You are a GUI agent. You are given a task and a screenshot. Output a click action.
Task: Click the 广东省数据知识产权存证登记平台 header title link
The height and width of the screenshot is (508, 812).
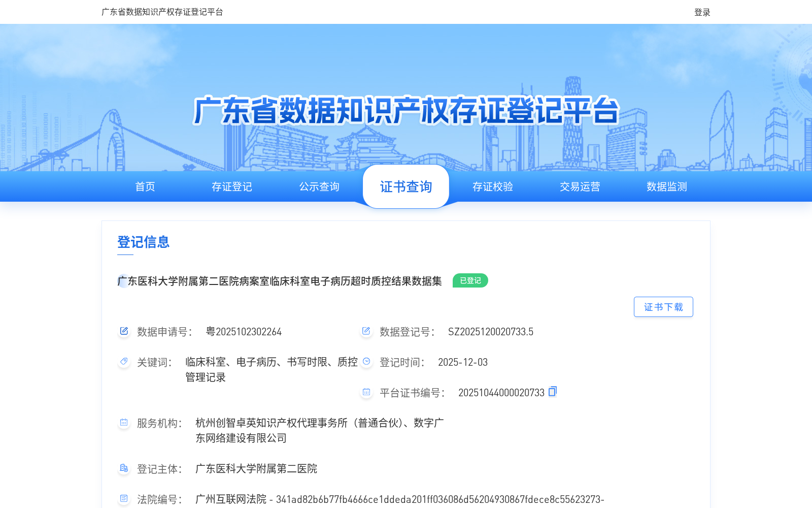click(162, 12)
